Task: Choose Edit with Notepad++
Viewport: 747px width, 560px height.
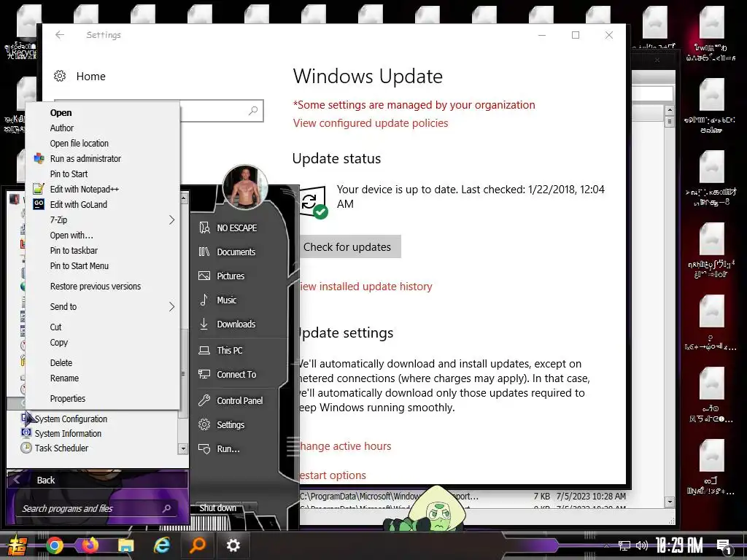Action: coord(102,189)
